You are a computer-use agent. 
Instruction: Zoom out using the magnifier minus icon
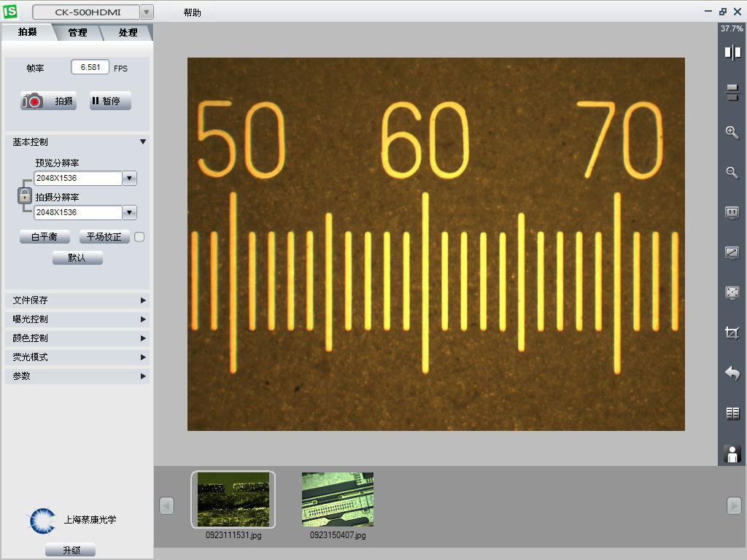(732, 173)
